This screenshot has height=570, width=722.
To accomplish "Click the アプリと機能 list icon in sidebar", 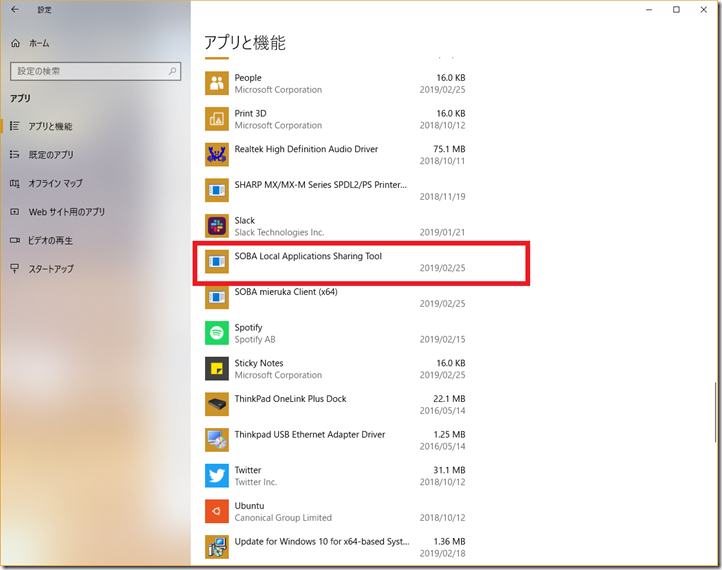I will [x=15, y=126].
